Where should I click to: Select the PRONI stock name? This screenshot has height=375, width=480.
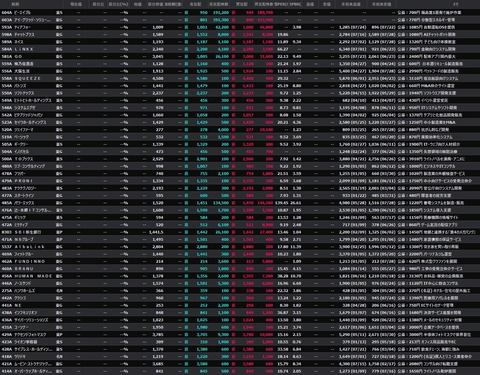pos(24,181)
